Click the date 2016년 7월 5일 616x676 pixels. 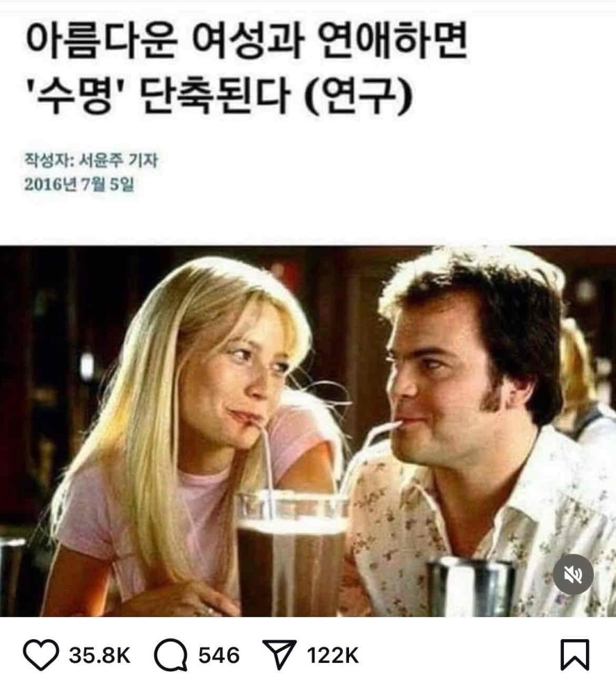[x=79, y=185]
